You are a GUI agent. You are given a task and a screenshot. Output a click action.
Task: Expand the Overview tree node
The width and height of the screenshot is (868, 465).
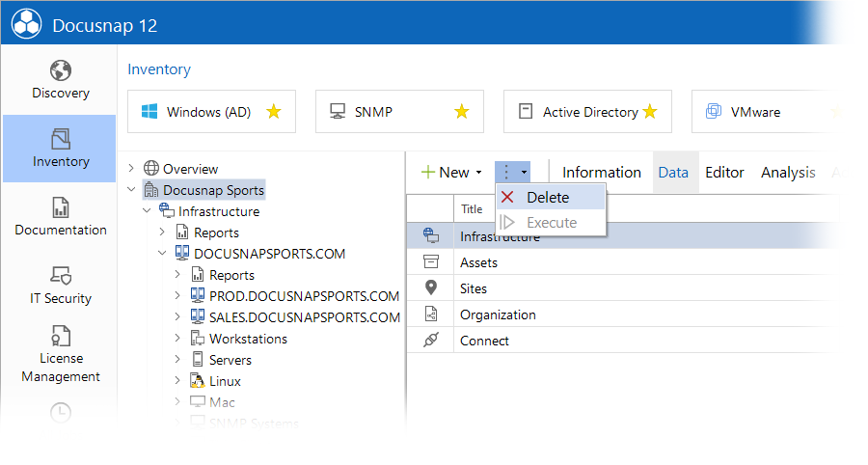point(131,168)
